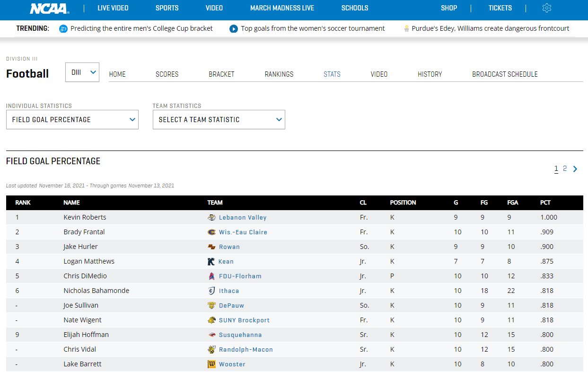Open Live Video in top navigation
Screen dimensions: 588x372
point(113,8)
